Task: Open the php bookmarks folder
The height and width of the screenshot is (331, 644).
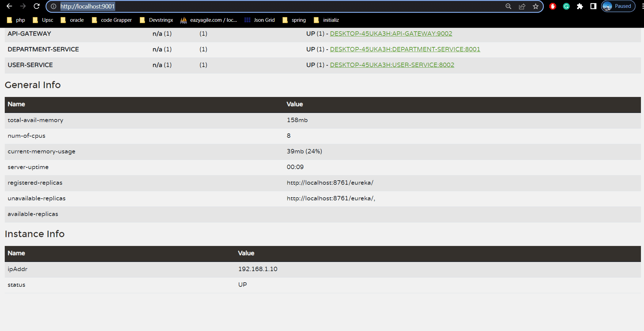Action: [x=16, y=20]
